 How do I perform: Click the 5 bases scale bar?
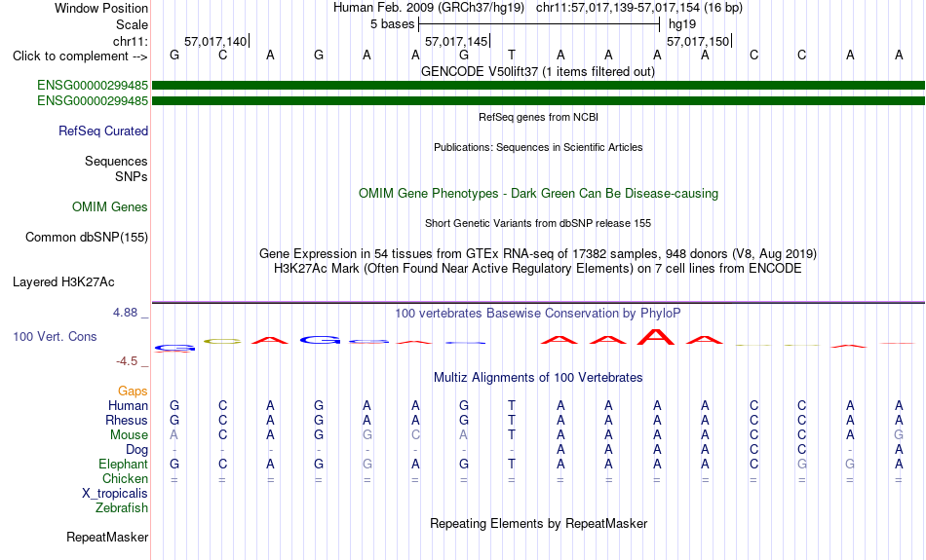[539, 24]
